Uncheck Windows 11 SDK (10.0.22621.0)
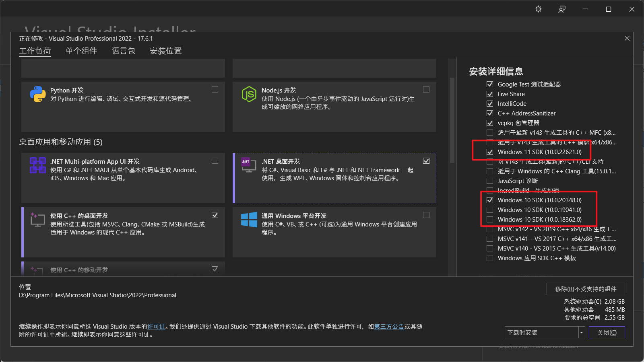The width and height of the screenshot is (644, 362). click(x=490, y=152)
